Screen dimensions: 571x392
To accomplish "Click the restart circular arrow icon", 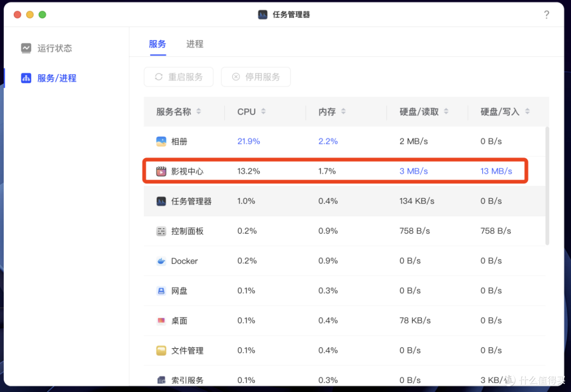I will point(159,77).
